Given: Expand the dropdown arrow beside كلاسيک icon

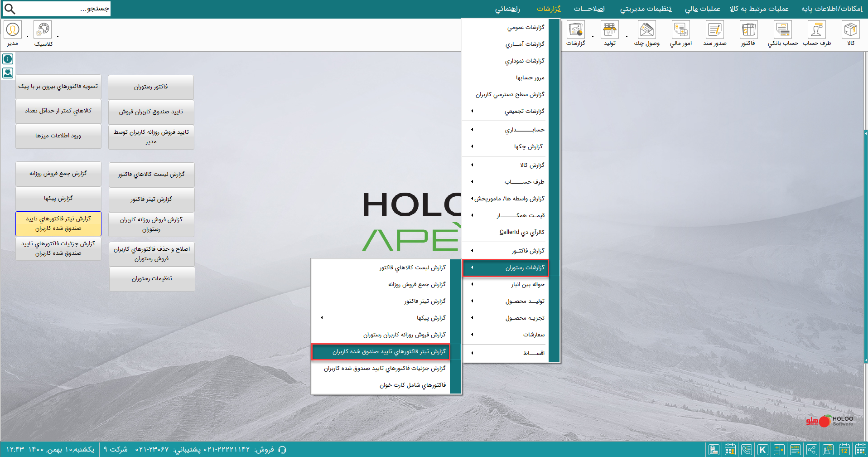Looking at the screenshot, I should click(58, 36).
